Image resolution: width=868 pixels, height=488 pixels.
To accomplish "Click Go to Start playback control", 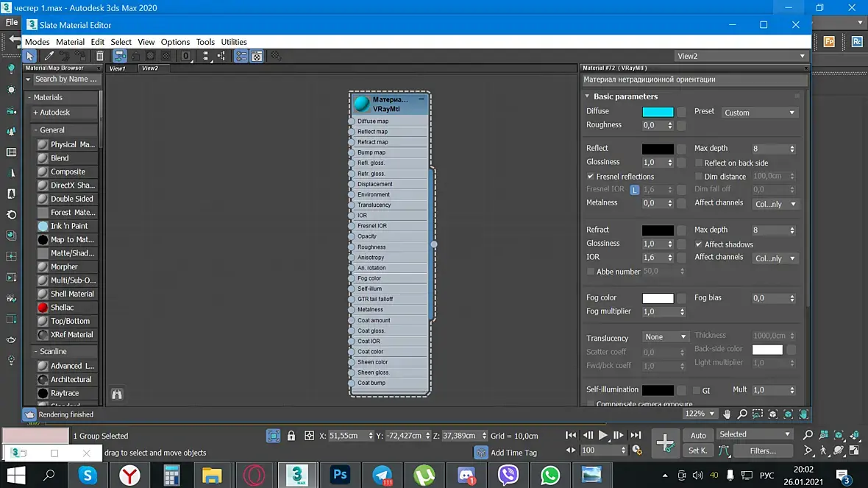I will (571, 435).
